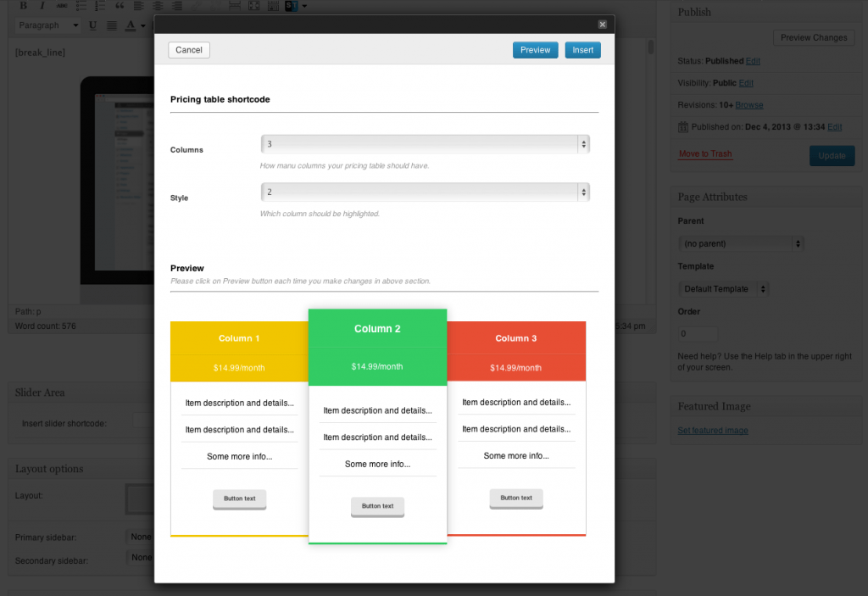Add a blockquote
868x596 pixels.
120,5
